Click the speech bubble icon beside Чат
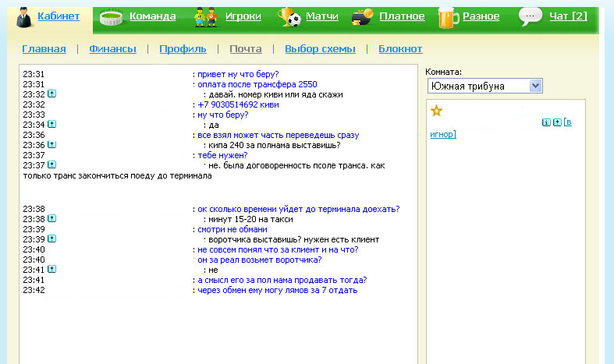This screenshot has width=614, height=364. [x=531, y=16]
